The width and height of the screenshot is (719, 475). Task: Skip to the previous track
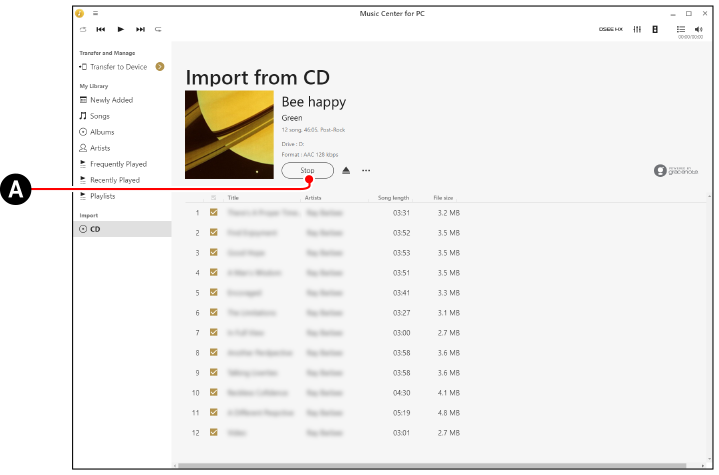tap(102, 30)
